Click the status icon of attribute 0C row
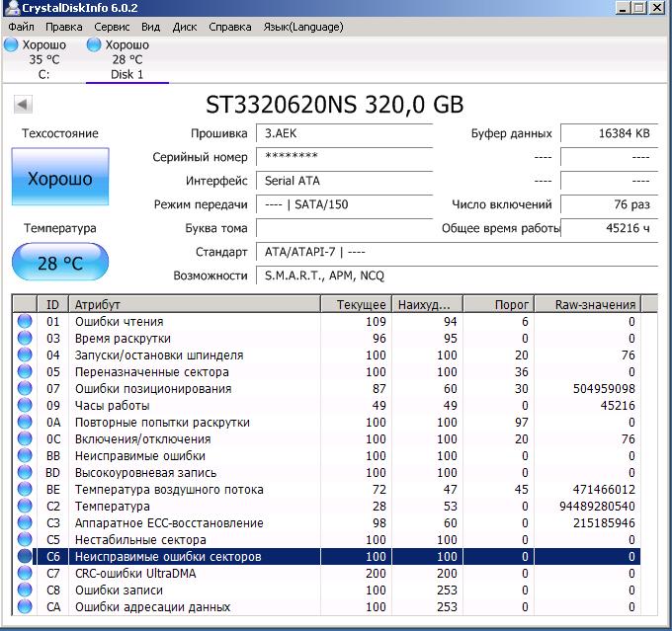The height and width of the screenshot is (631, 672). (x=25, y=438)
